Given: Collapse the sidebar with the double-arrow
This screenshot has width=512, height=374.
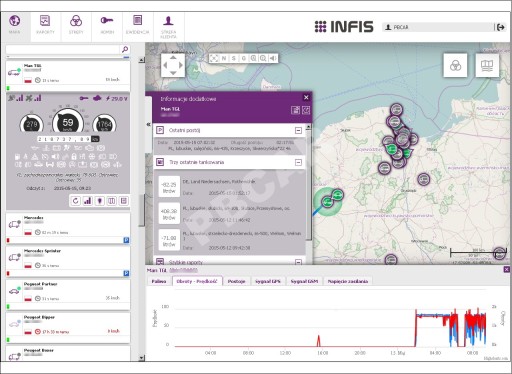Looking at the screenshot, I should (x=149, y=124).
